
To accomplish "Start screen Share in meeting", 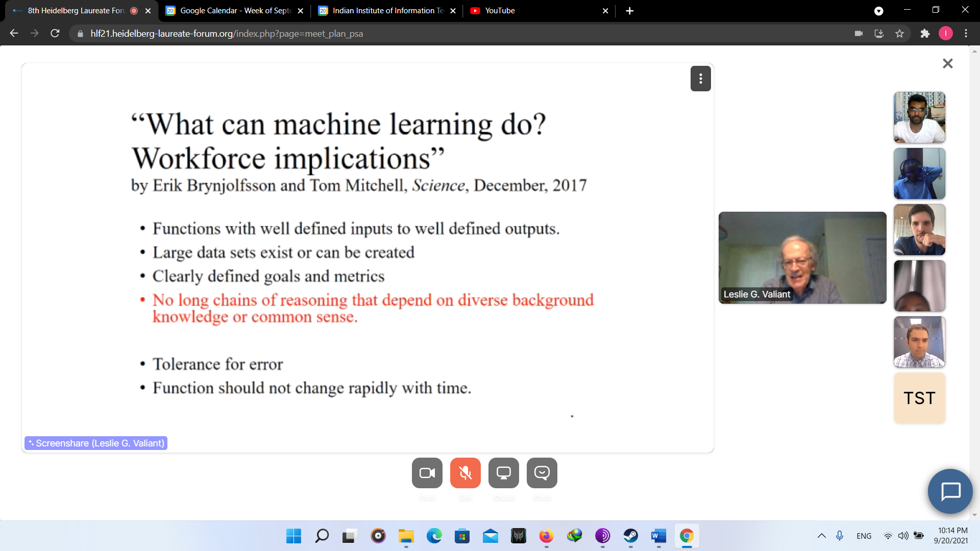I will [503, 473].
